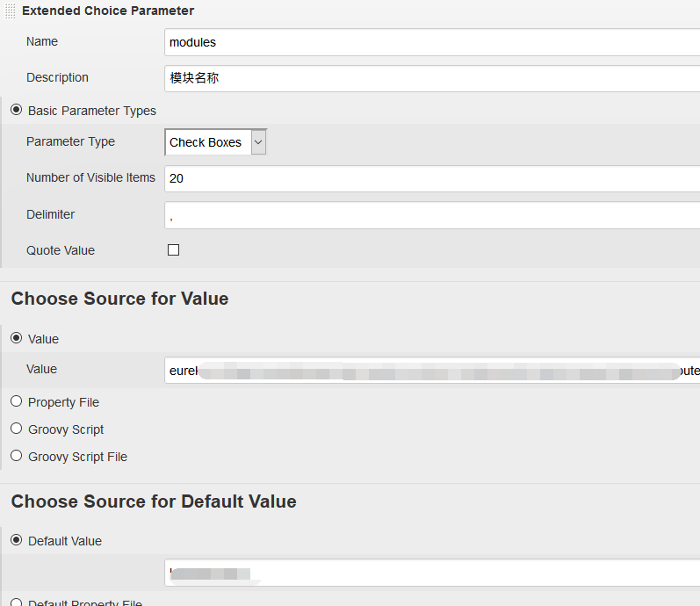
Task: Click the Choose Source for Value heading
Action: (x=119, y=299)
